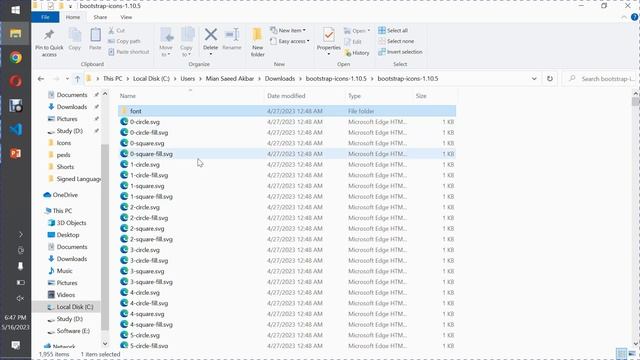Click Cut in Clipboard group
640x360 pixels.
117,31
